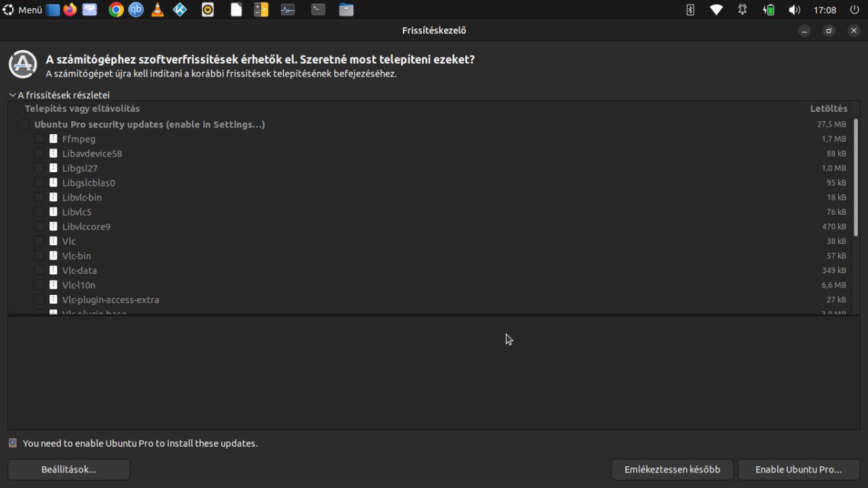Viewport: 868px width, 488px height.
Task: Click the package icon beside Libgsl27
Action: (x=54, y=168)
